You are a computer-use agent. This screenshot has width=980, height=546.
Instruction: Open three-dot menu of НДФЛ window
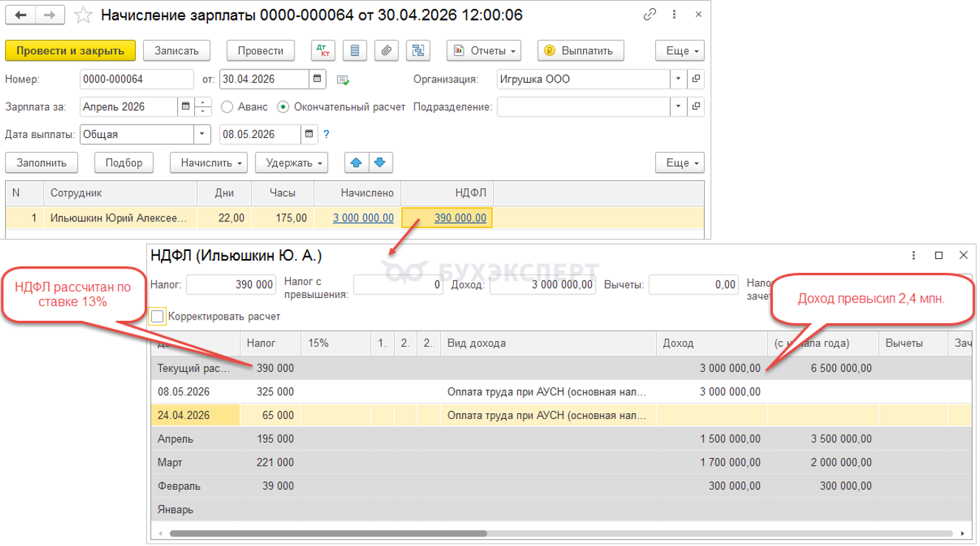pos(914,255)
